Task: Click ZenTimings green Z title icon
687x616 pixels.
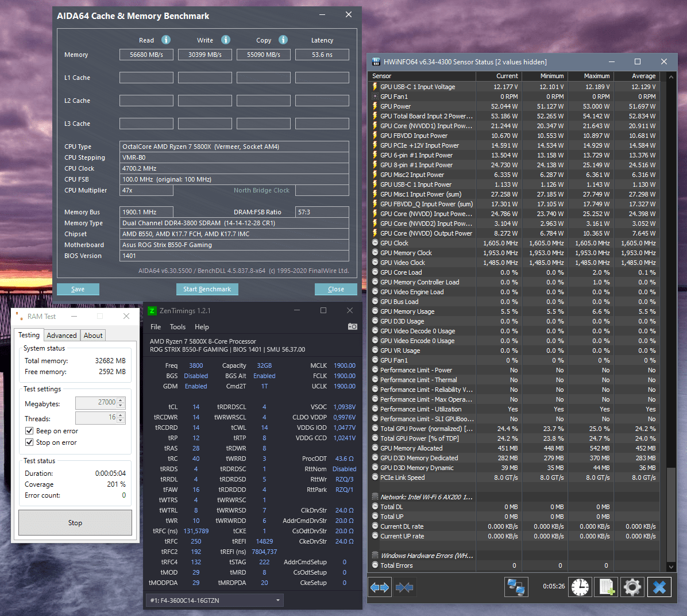Action: coord(152,311)
